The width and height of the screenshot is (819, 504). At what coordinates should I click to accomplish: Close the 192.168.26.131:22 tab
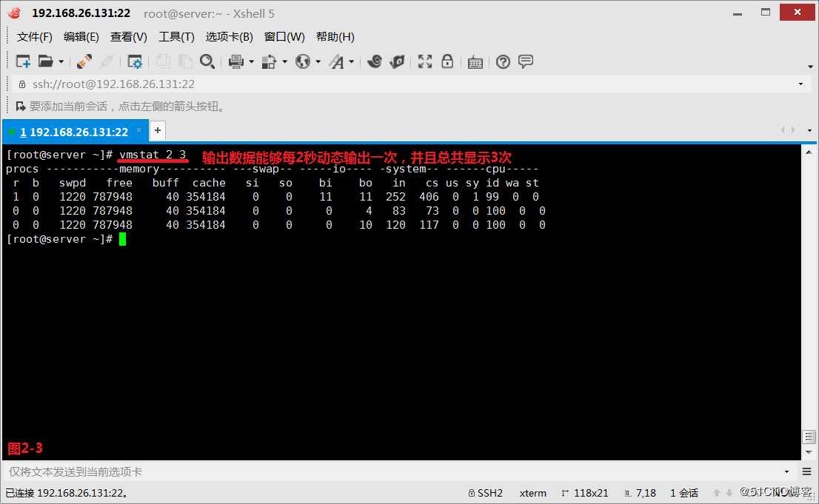139,130
